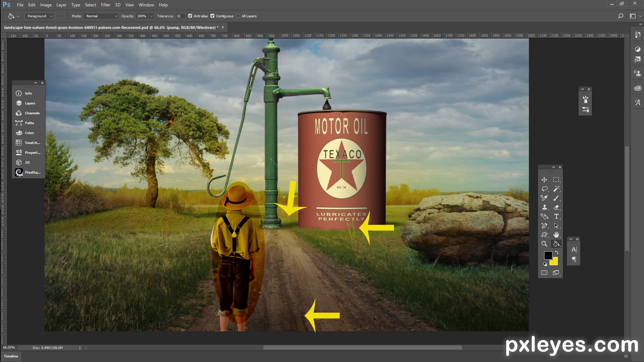Open the File menu
Image resolution: width=644 pixels, height=362 pixels.
[20, 5]
